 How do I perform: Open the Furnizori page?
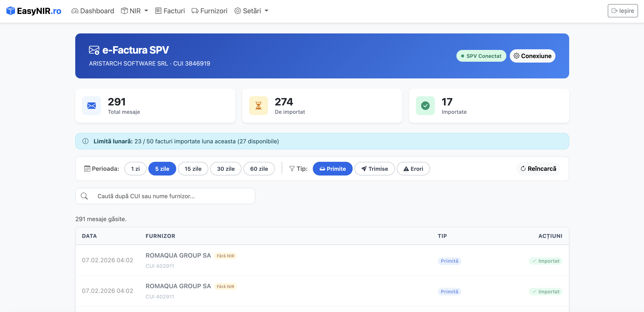209,11
